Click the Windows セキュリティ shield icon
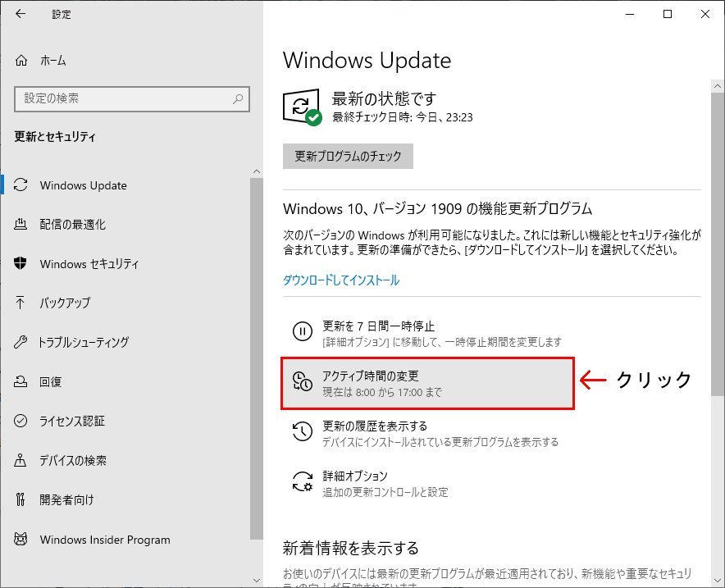Image resolution: width=725 pixels, height=588 pixels. [x=21, y=263]
